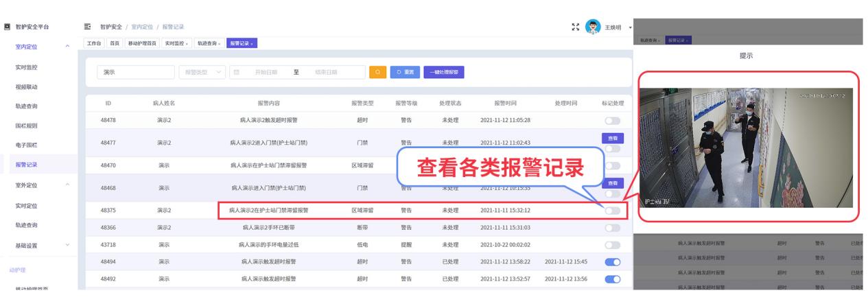This screenshot has height=306, width=868.
Task: Open the calendar icon in the date range
Action: coord(236,73)
